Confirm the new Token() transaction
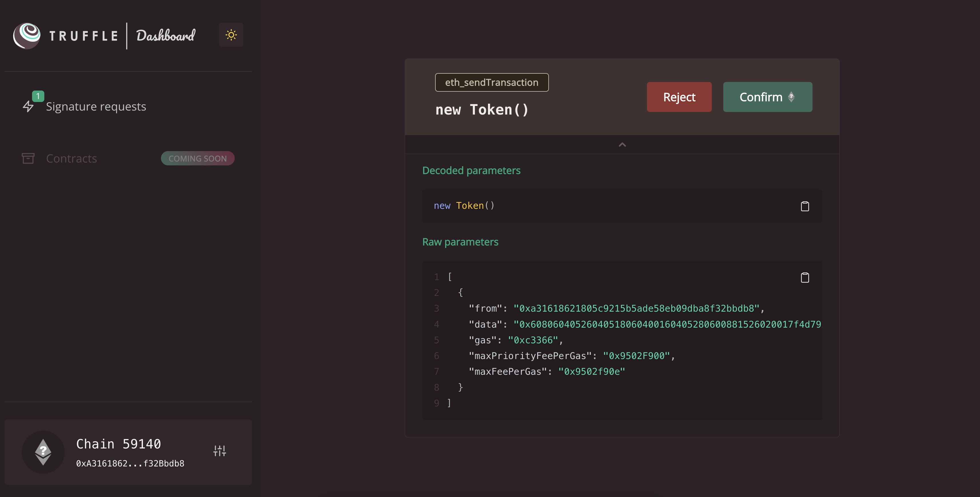 tap(767, 97)
